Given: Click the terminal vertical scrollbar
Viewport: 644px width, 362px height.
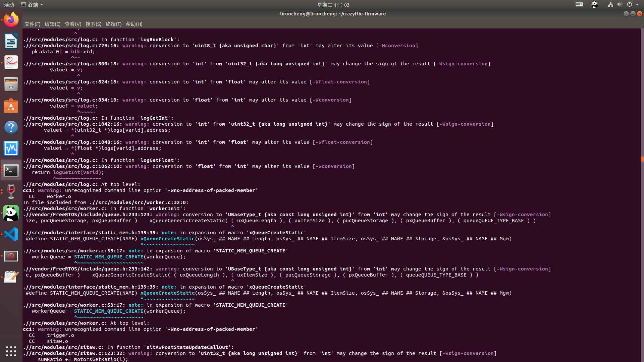Looking at the screenshot, I should point(642,159).
